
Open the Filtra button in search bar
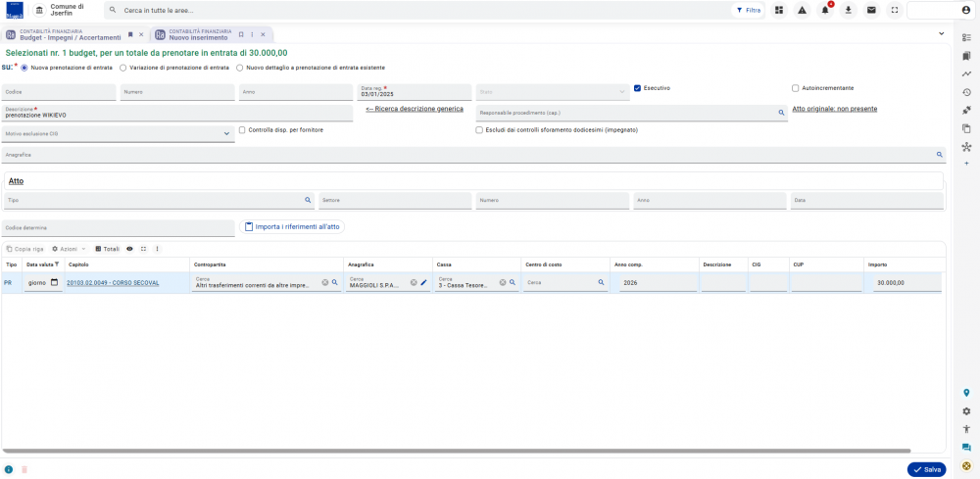(748, 10)
